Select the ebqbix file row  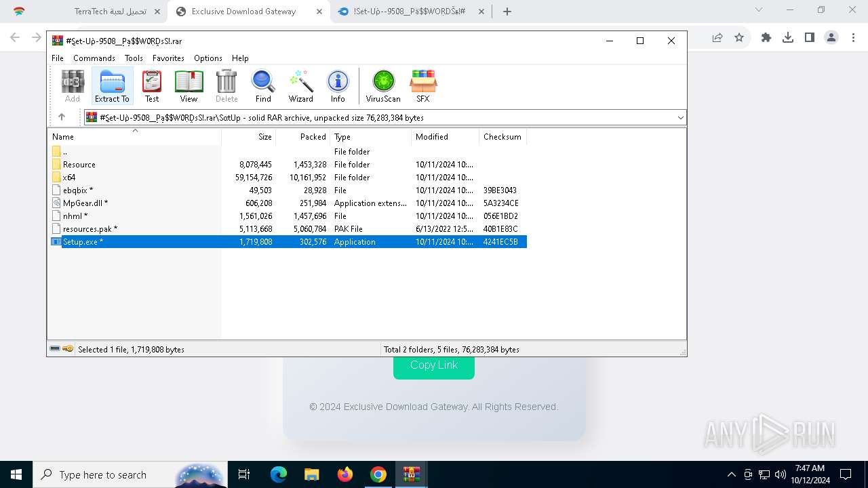(x=288, y=190)
